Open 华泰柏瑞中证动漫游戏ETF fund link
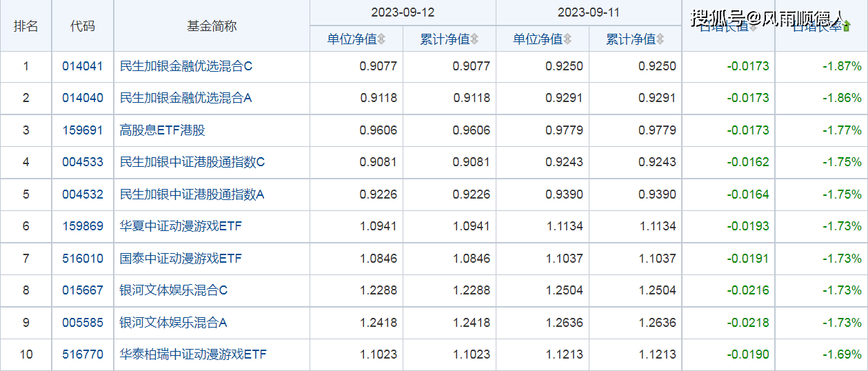 click(193, 354)
